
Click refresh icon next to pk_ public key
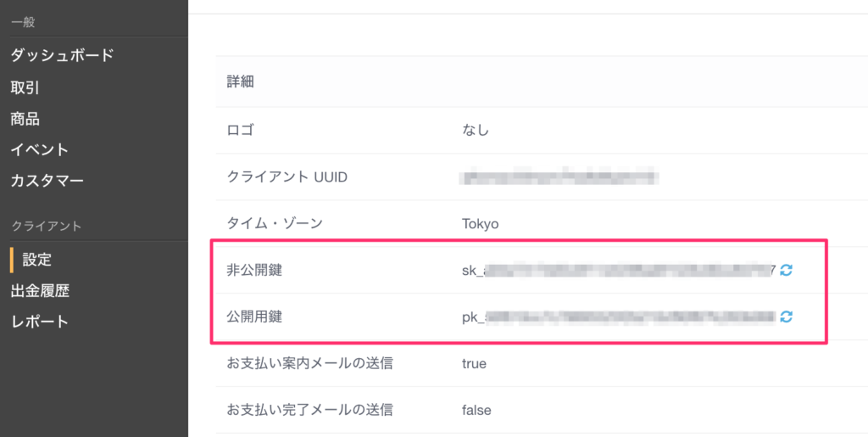point(786,317)
